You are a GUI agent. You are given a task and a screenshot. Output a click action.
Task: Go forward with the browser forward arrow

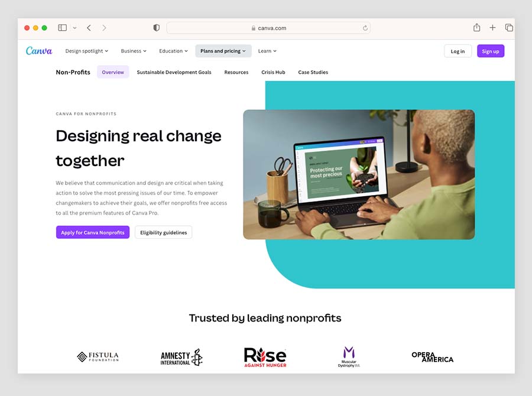(104, 28)
